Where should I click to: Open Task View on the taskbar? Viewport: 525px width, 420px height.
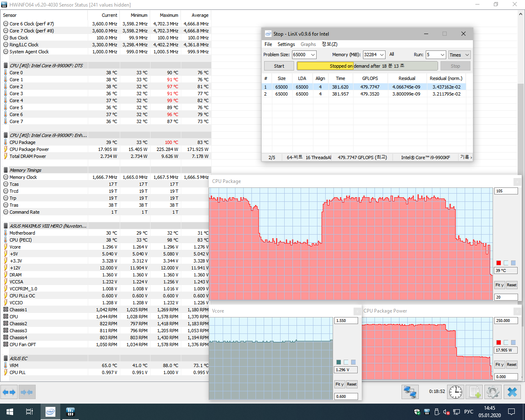click(x=30, y=412)
